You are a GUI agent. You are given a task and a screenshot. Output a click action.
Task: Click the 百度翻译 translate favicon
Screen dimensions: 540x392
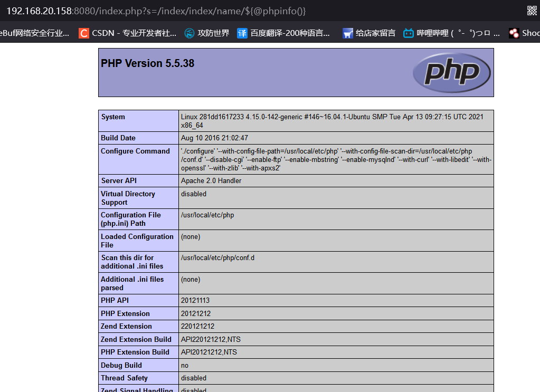(242, 33)
